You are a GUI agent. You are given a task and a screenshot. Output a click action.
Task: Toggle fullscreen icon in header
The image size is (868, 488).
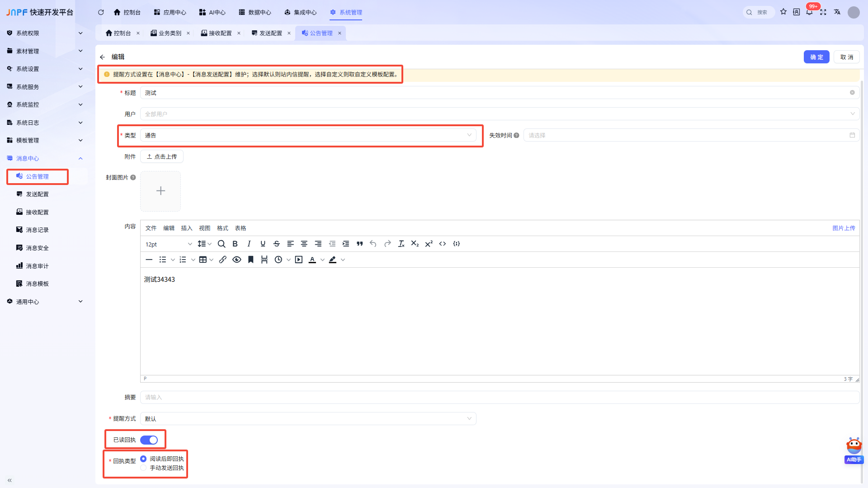point(823,12)
